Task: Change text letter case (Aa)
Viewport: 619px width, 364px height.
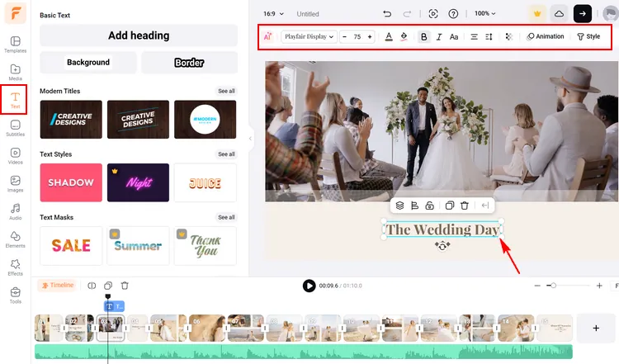Action: click(454, 36)
